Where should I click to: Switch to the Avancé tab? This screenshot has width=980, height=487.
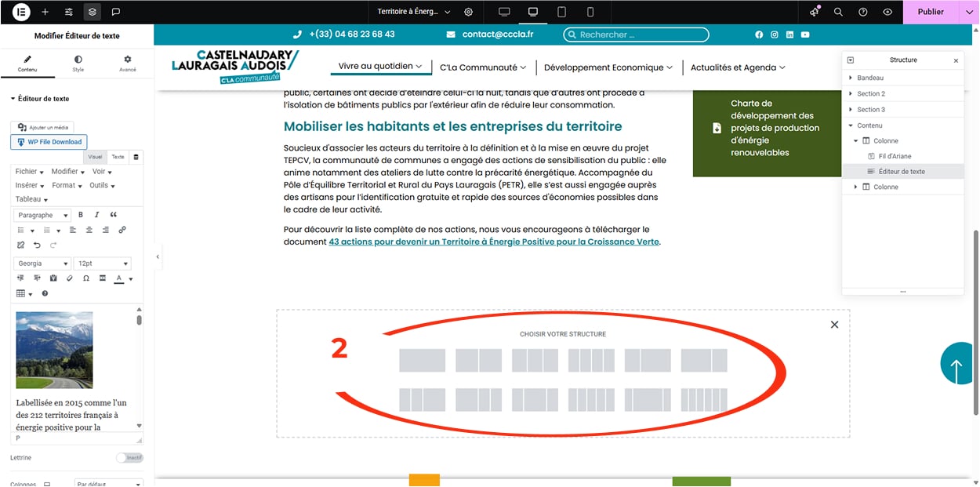(128, 64)
